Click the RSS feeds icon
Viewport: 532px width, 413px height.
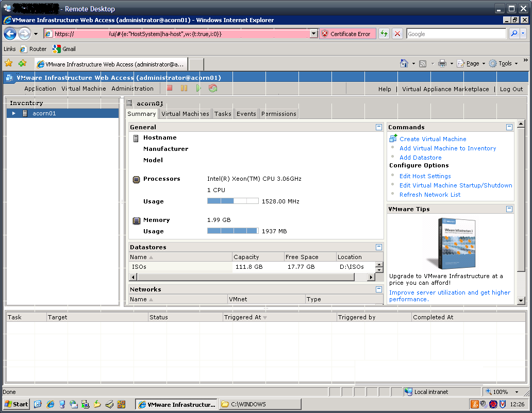point(423,64)
